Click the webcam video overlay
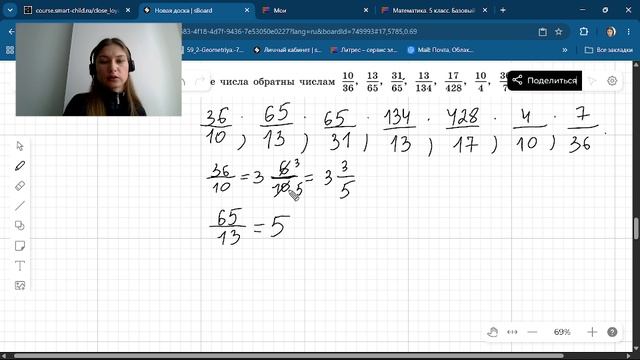This screenshot has width=640, height=360. 98,69
